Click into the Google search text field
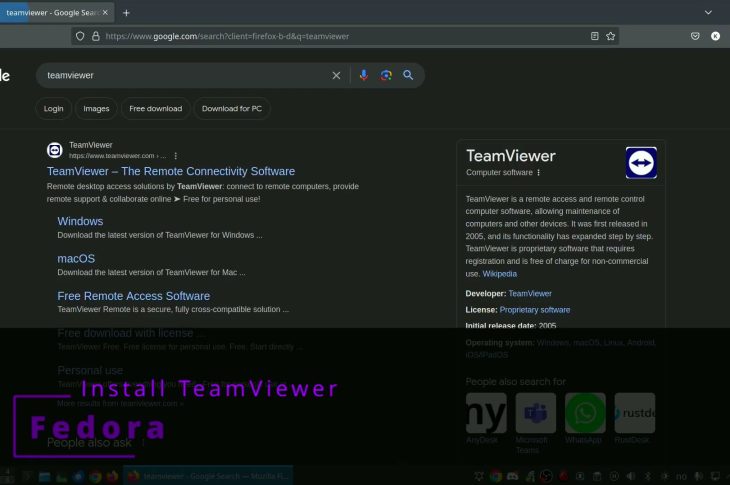 pyautogui.click(x=180, y=75)
